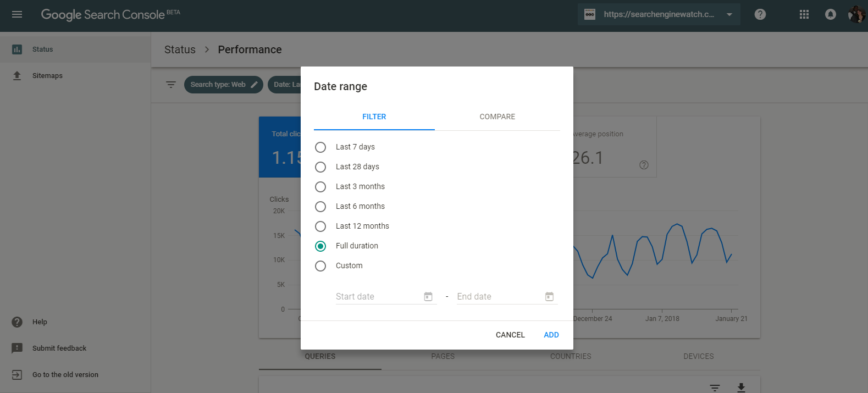Open the hamburger main menu
Image resolution: width=868 pixels, height=393 pixels.
point(17,14)
